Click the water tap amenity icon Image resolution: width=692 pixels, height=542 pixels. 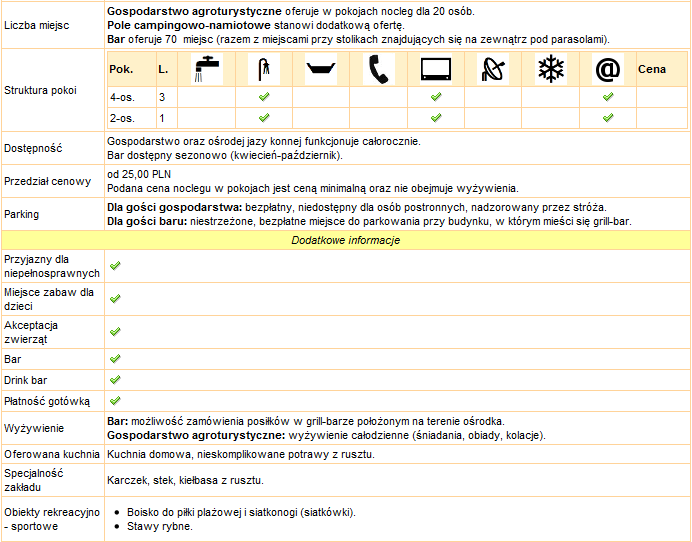pyautogui.click(x=207, y=69)
